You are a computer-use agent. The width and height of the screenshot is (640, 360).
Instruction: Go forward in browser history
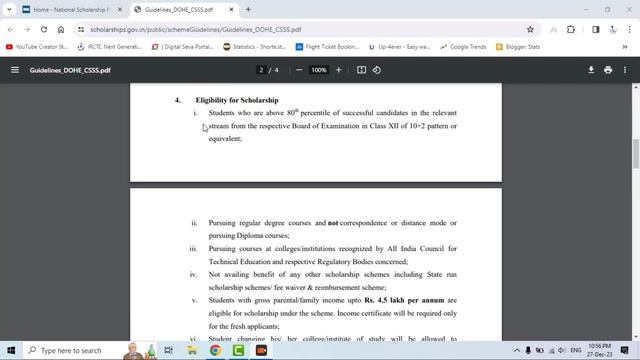coord(27,29)
